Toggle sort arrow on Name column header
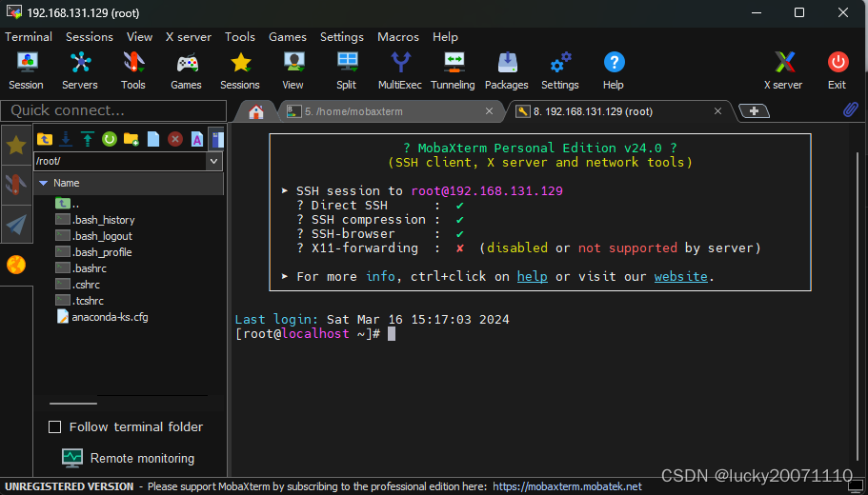Screen dimensions: 868x495 (43, 183)
